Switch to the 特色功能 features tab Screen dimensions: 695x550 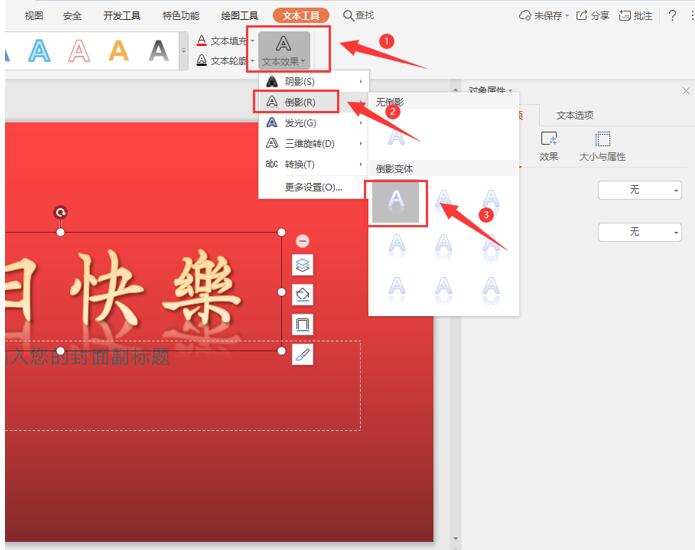(181, 16)
